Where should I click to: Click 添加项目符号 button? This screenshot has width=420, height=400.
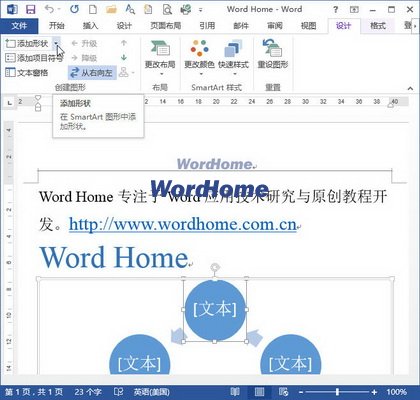(34, 58)
